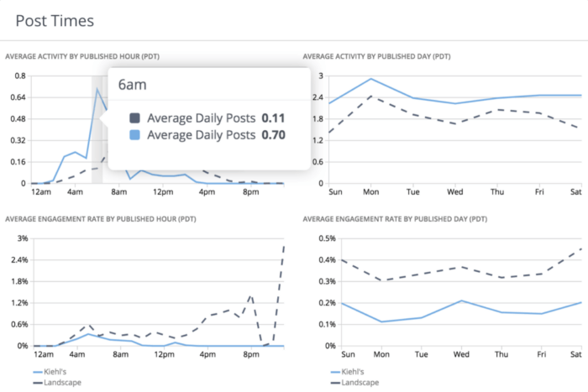Click 3% value on hourly engagement y-axis

coord(23,238)
